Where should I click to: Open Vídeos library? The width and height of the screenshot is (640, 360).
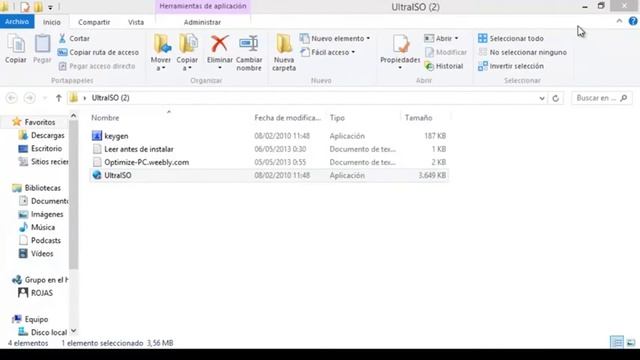click(36, 253)
